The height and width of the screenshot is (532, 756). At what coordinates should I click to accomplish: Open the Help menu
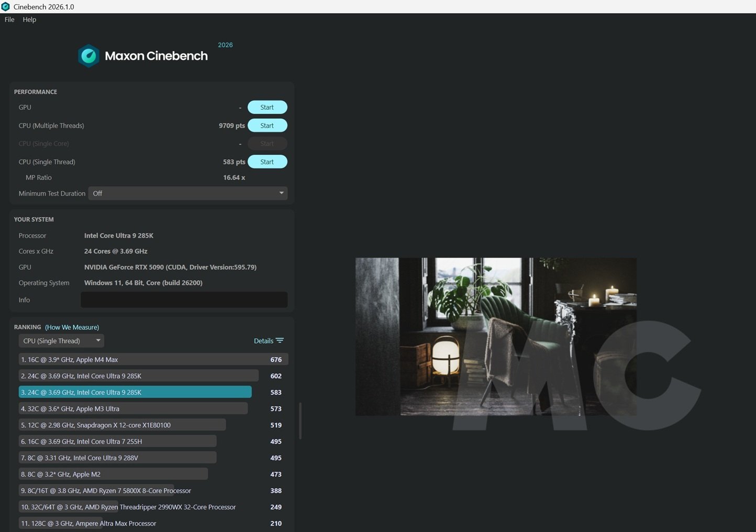tap(29, 19)
